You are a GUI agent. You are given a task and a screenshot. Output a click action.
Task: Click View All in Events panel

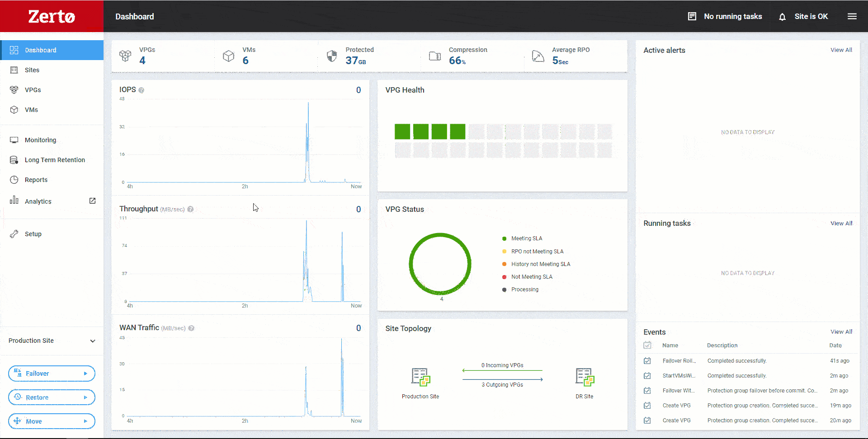[x=841, y=332]
